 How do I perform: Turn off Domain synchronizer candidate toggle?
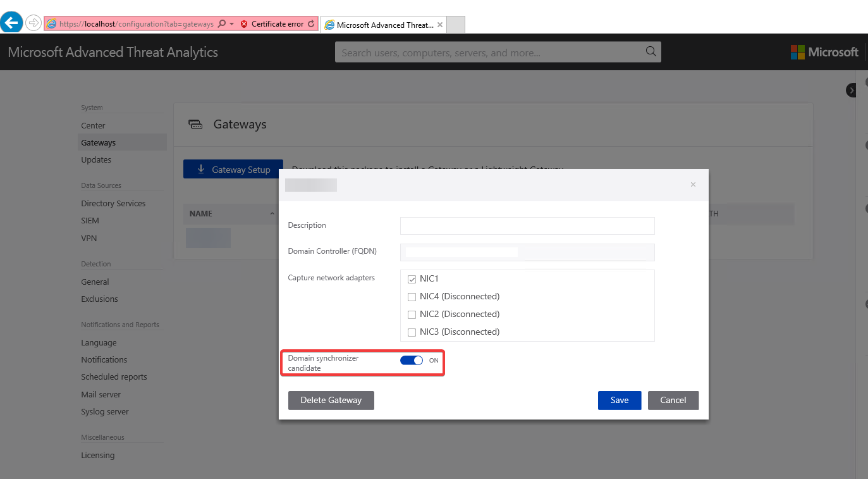(x=412, y=361)
